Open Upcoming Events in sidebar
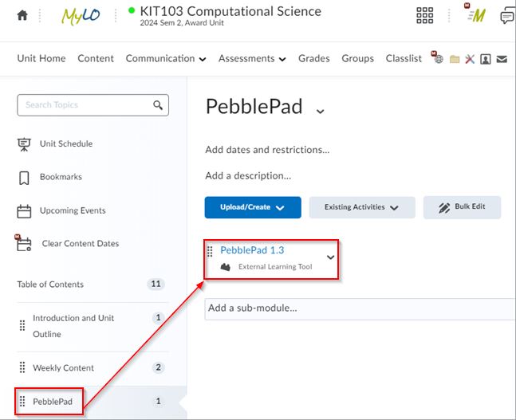516x420 pixels. pyautogui.click(x=73, y=210)
